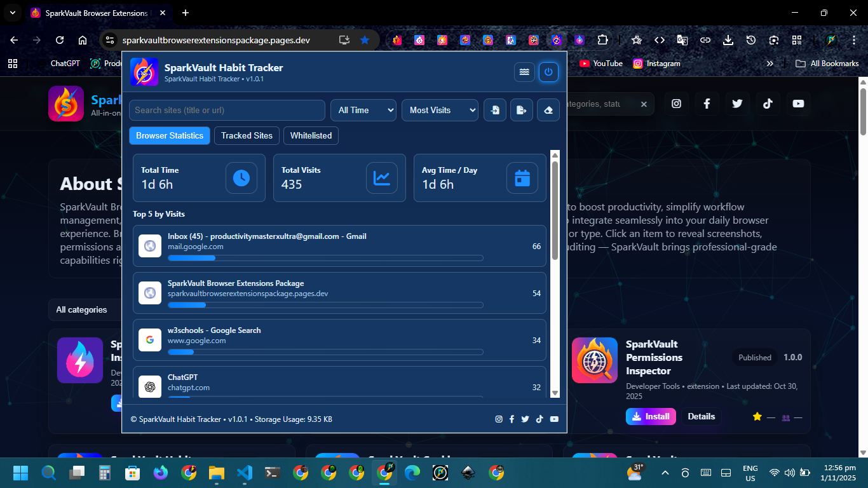Image resolution: width=868 pixels, height=488 pixels.
Task: Expand the All categories filter on the page
Action: [83, 310]
